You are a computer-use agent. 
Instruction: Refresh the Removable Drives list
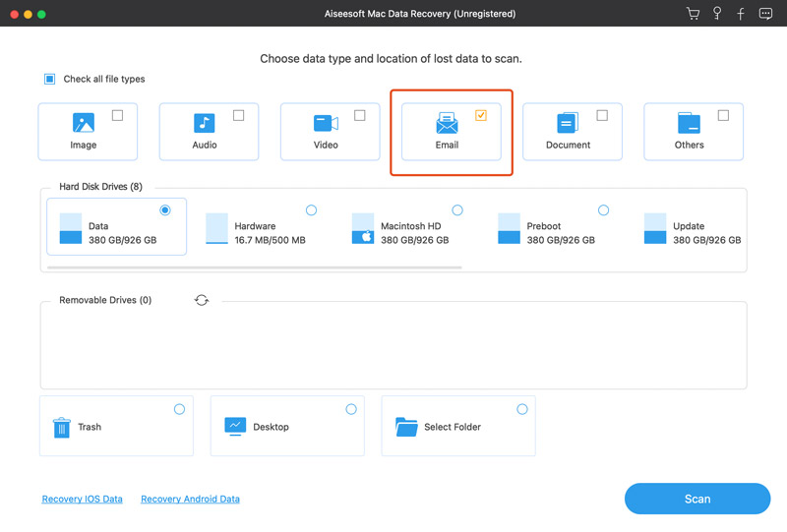tap(202, 300)
